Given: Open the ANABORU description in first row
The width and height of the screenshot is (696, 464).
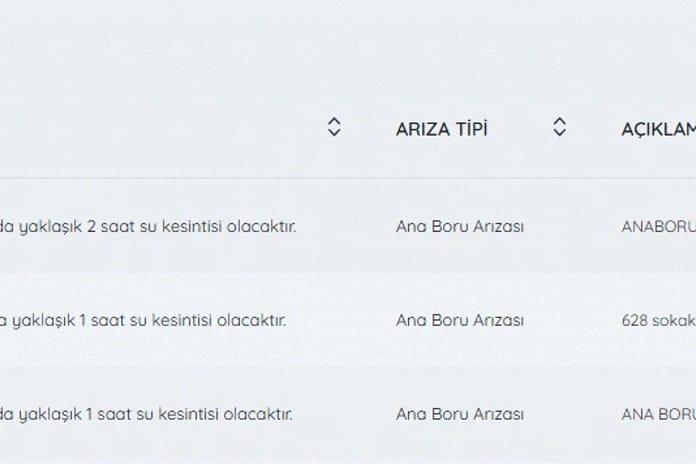Looking at the screenshot, I should (659, 226).
